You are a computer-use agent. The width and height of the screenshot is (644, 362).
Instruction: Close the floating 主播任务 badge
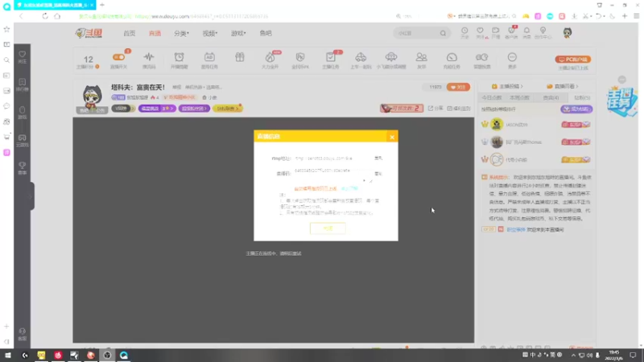[x=621, y=80]
